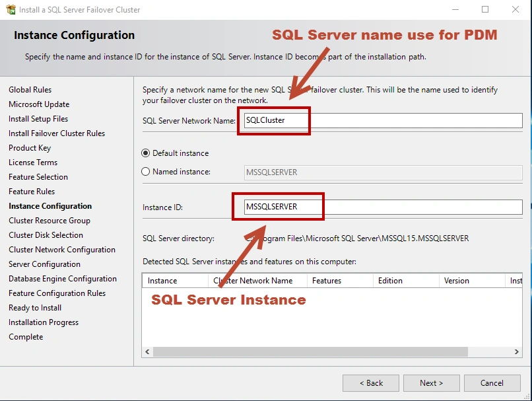Select Install Setup Files step
The image size is (532, 401).
tap(38, 119)
